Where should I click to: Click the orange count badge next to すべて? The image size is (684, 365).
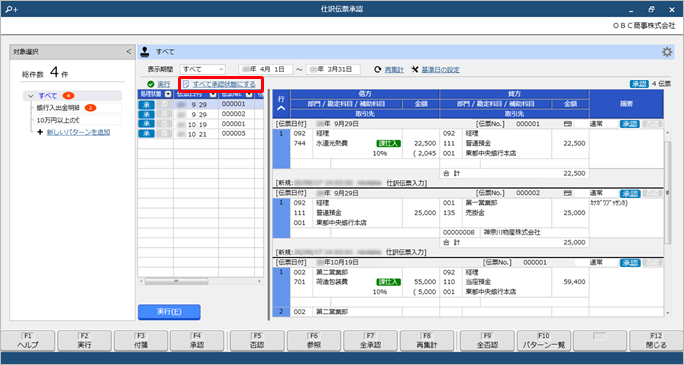coord(68,96)
